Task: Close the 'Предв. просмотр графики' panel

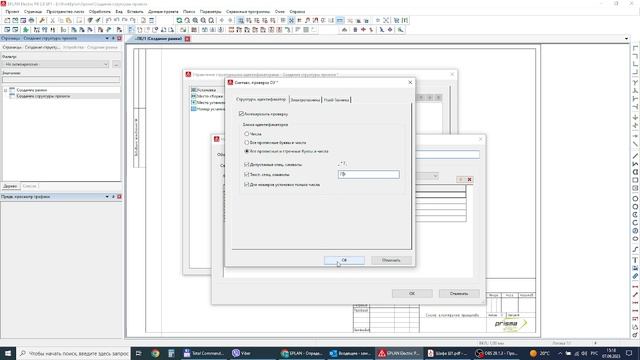Action: (x=119, y=197)
